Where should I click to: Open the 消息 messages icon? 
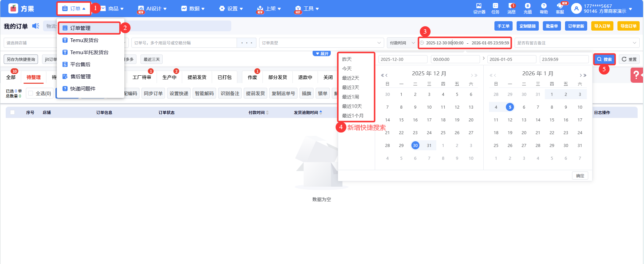click(511, 6)
